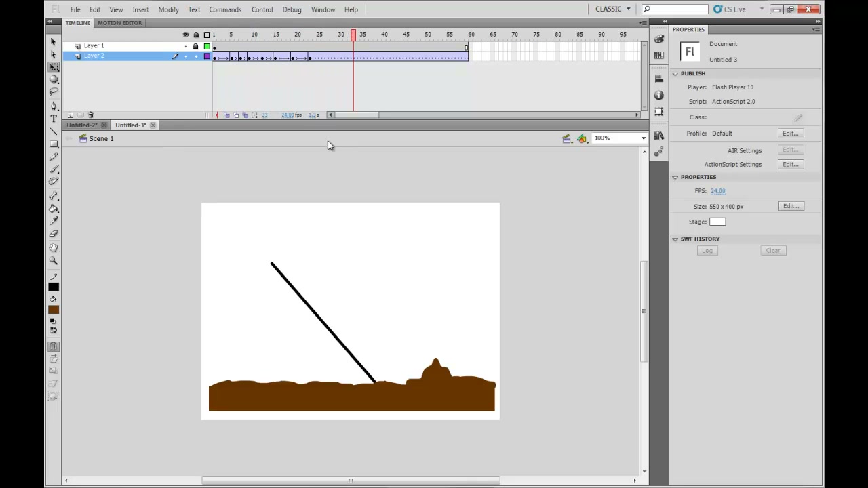Image resolution: width=868 pixels, height=488 pixels.
Task: Open the Align panel icon
Action: click(658, 79)
